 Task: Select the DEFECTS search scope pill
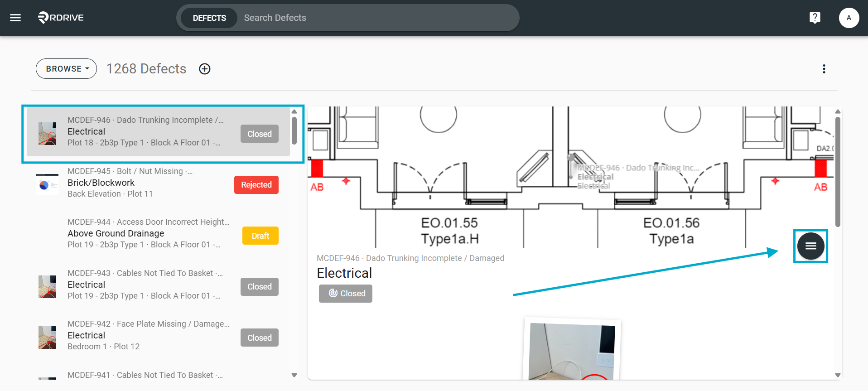209,18
